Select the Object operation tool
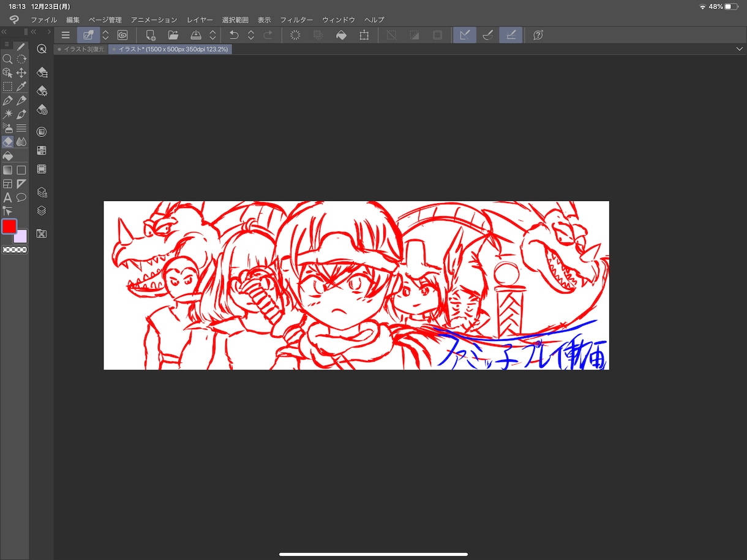 tap(7, 73)
